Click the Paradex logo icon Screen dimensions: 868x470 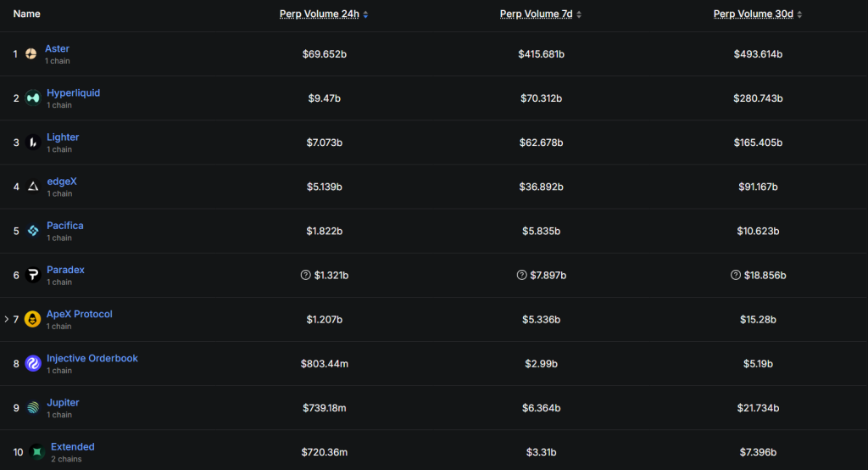coord(33,275)
